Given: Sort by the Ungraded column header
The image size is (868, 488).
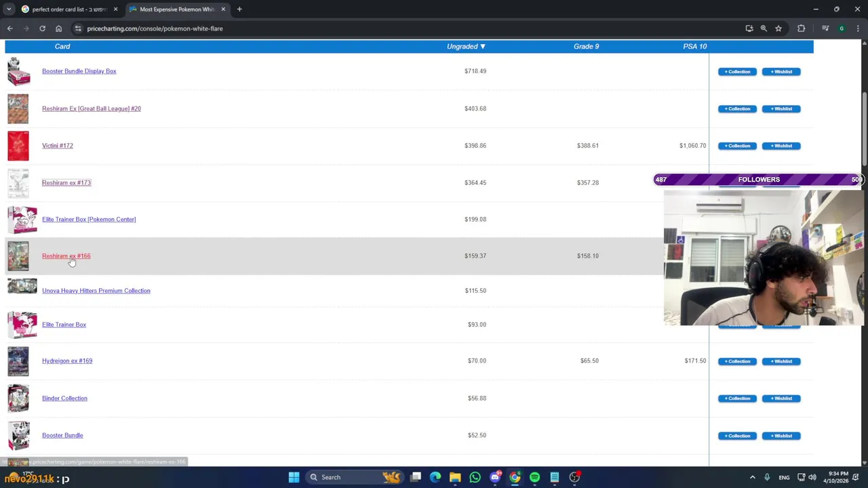Looking at the screenshot, I should 466,46.
